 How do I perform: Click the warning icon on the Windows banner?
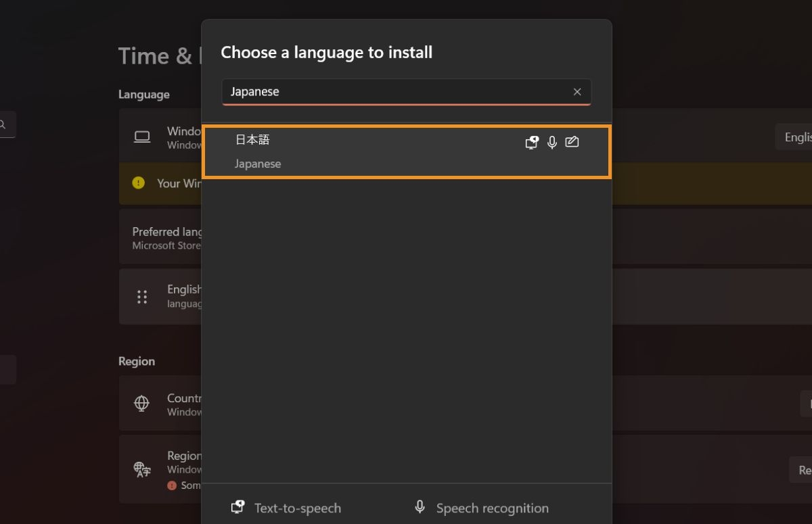(138, 183)
